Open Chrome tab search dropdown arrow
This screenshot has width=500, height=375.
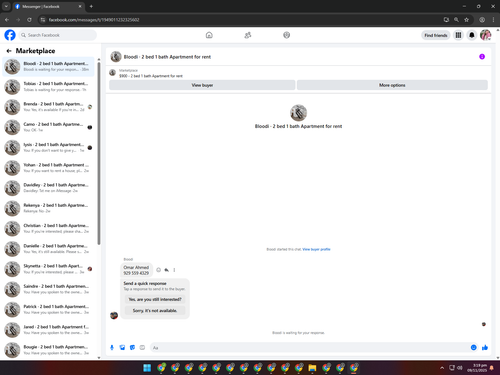[6, 6]
